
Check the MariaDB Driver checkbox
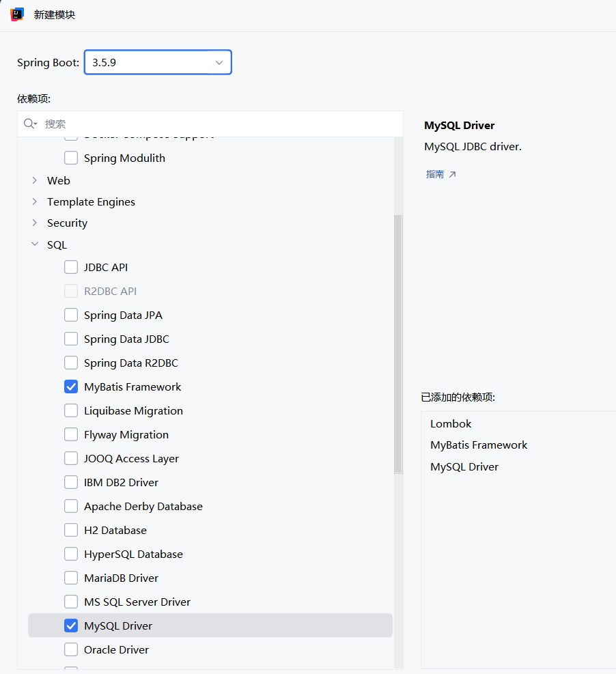pos(71,578)
